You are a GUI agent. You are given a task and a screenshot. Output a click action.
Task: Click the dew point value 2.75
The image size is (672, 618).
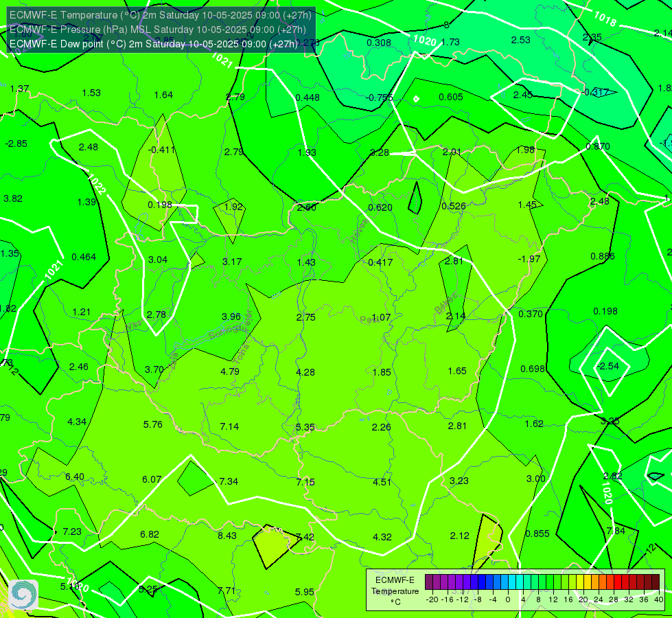pos(306,317)
